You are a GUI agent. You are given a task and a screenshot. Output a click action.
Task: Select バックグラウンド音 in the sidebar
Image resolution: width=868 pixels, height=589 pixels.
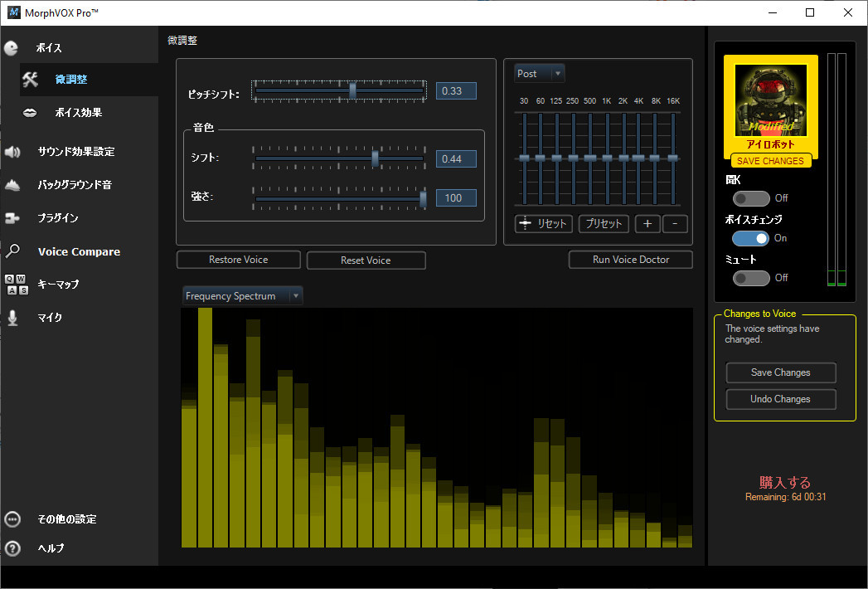click(x=75, y=185)
